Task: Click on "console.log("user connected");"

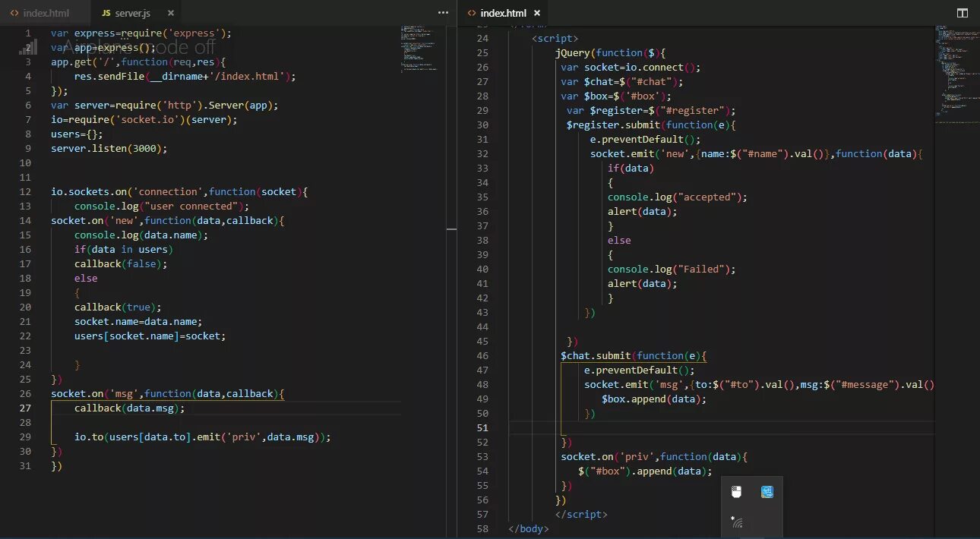Action: tap(161, 206)
